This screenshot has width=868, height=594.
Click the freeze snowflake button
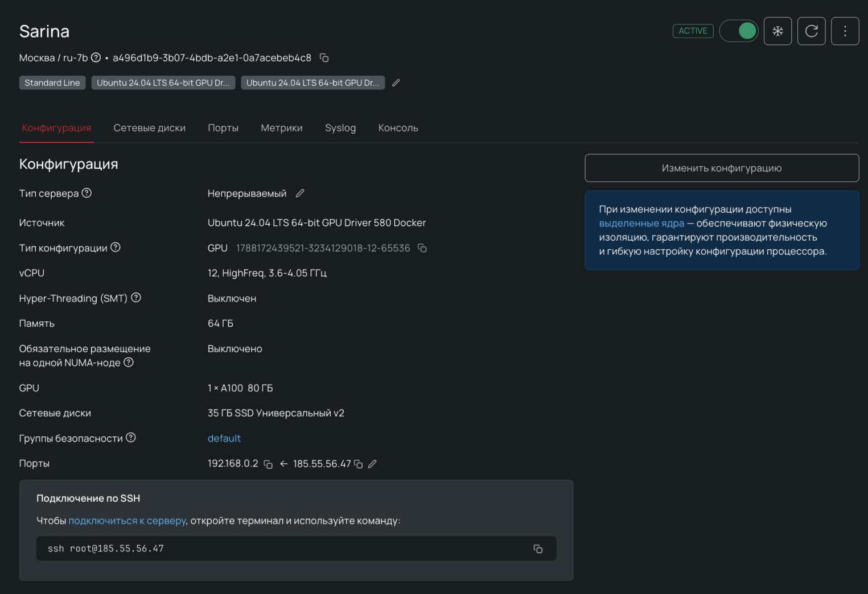click(x=778, y=31)
